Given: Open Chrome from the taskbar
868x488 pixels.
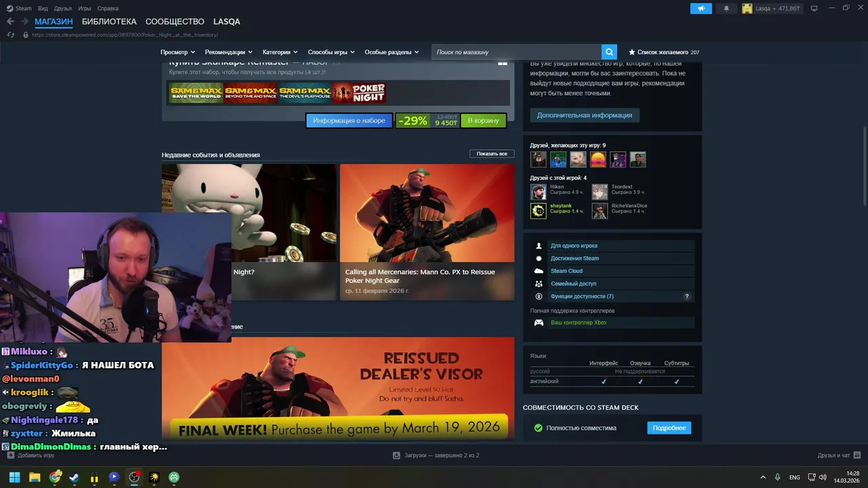Looking at the screenshot, I should click(55, 477).
